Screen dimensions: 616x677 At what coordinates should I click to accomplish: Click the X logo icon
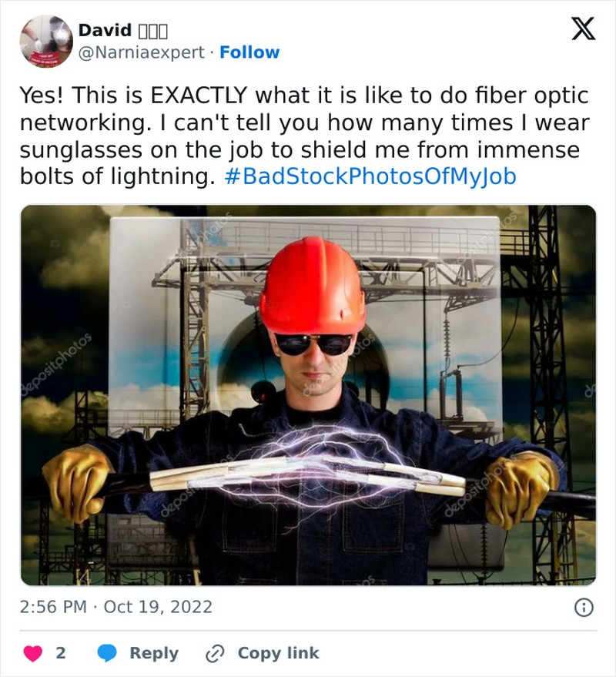583,29
